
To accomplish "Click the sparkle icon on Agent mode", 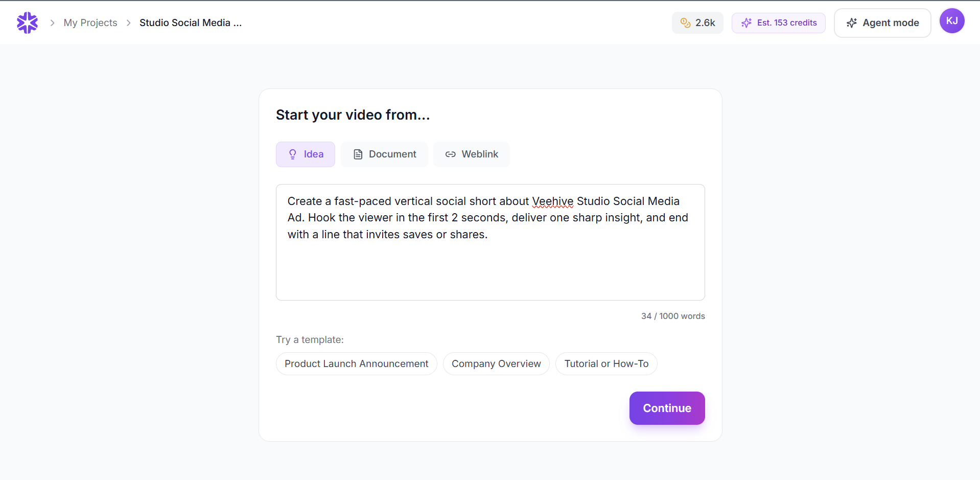I will pos(851,23).
